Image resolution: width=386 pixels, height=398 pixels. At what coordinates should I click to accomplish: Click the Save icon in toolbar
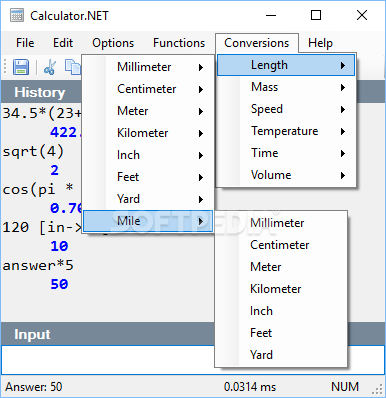click(21, 67)
